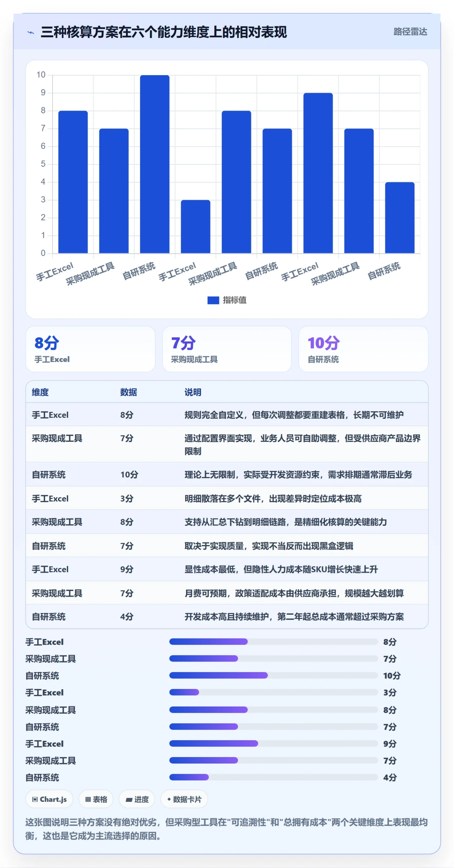
Task: Click the "路径雷达" label in the header
Action: tap(410, 32)
